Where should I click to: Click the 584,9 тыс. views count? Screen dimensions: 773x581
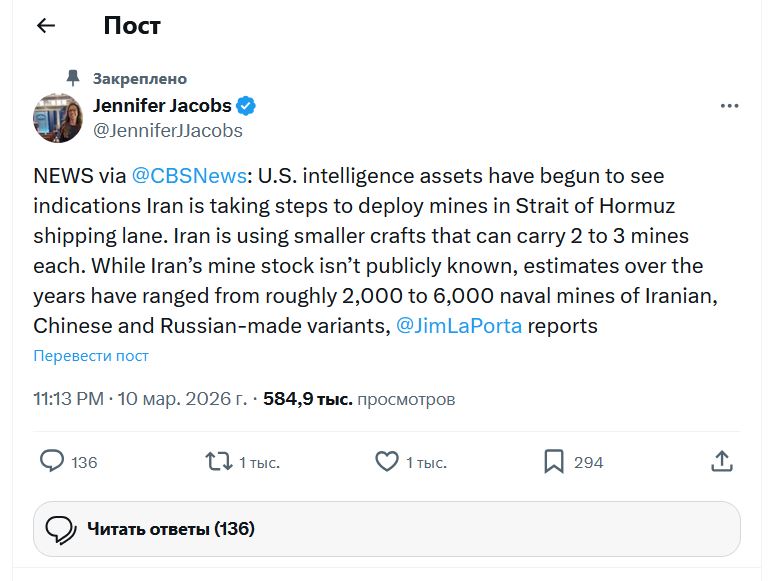(307, 399)
